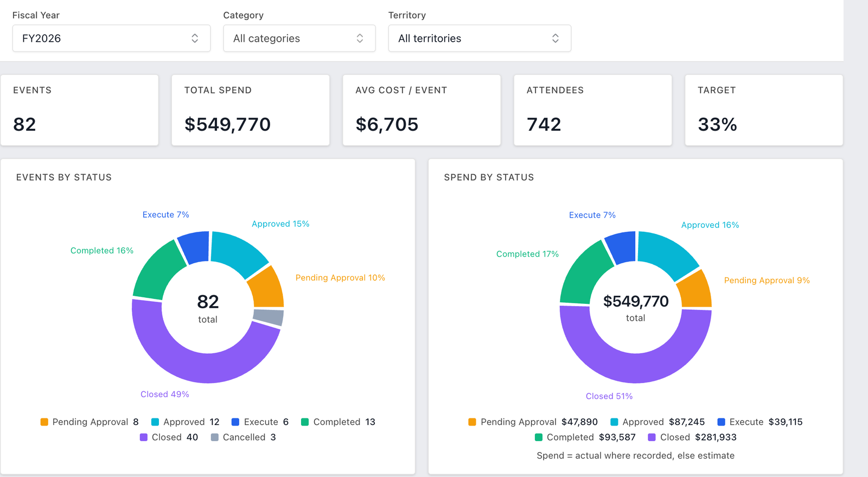Click the cyan Approved 12 legend swatch
868x477 pixels.
tap(155, 422)
